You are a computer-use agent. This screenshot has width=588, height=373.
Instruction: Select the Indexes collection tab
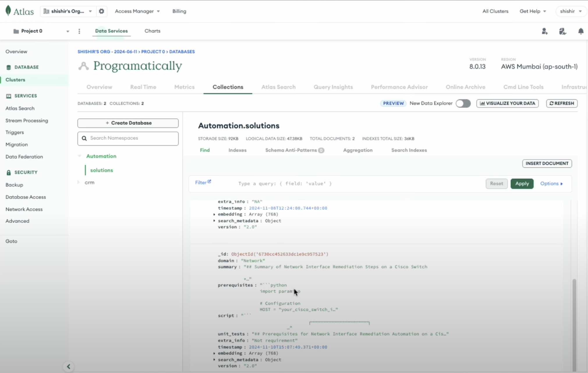coord(237,150)
